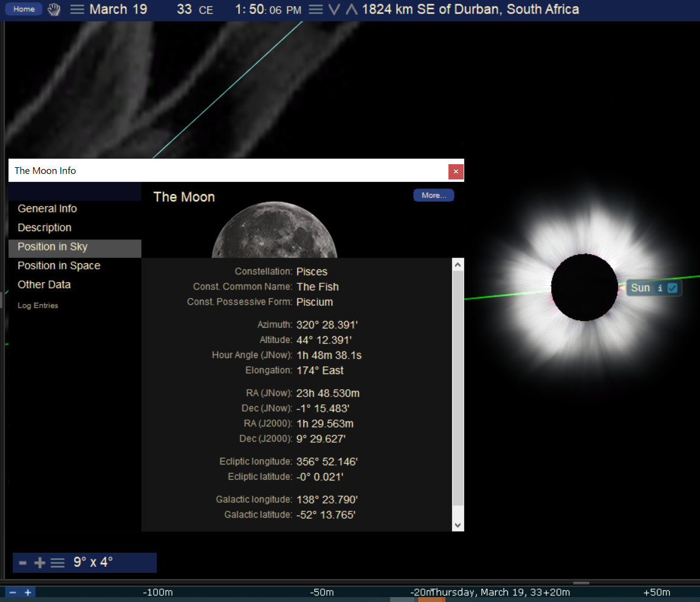Click the Galactic latitude value -52° 13.765'

click(x=326, y=514)
